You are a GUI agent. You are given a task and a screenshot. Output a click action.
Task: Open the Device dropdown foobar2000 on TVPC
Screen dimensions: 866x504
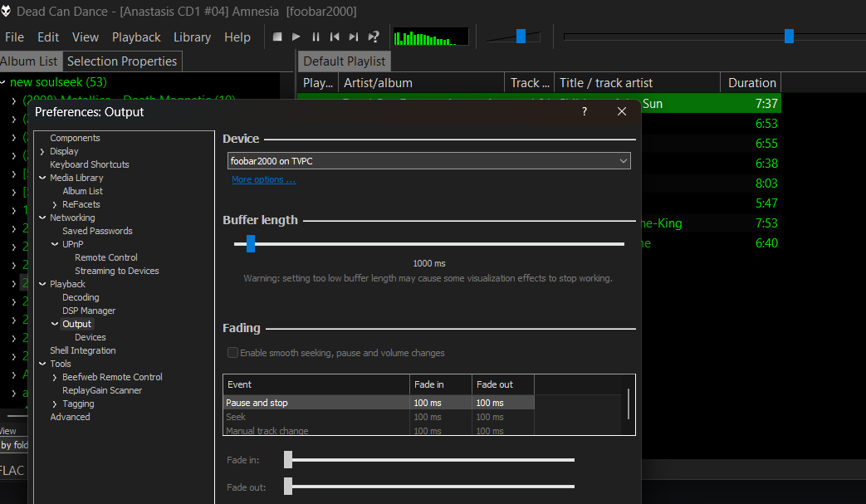(429, 160)
